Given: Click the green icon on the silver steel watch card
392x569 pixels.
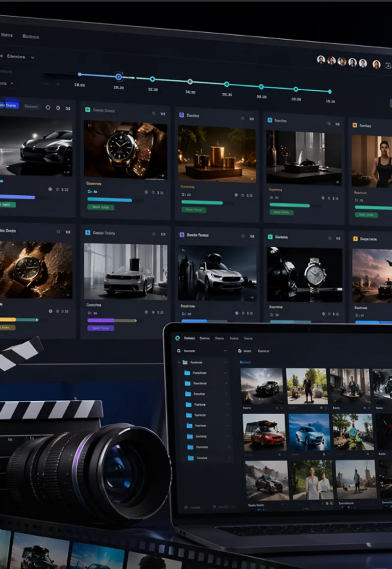Looking at the screenshot, I should coord(270,236).
